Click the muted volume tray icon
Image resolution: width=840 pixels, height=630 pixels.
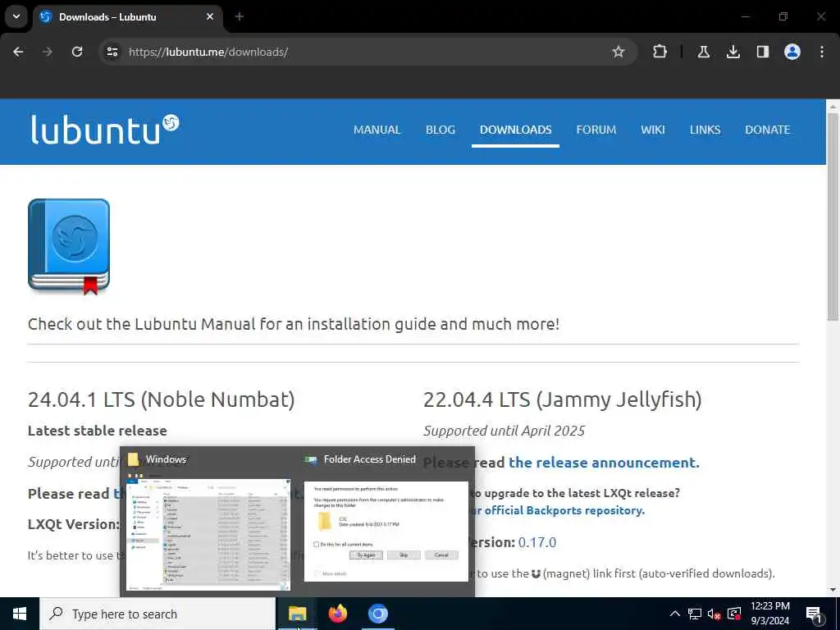click(x=714, y=614)
